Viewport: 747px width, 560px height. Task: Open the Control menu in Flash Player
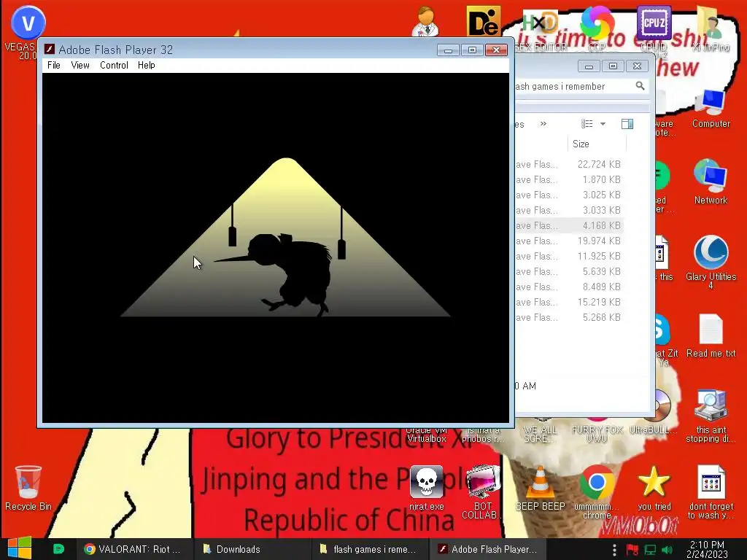tap(114, 65)
